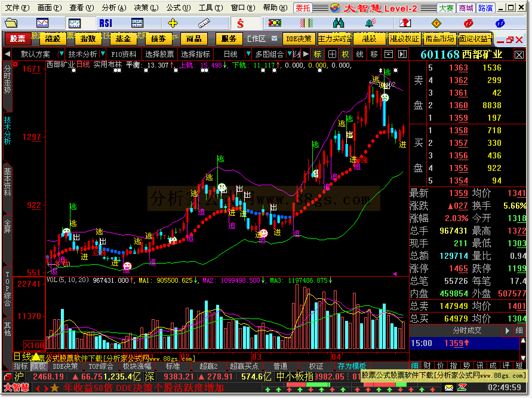Switch to the 港股 market tab next to 股票

coord(53,38)
